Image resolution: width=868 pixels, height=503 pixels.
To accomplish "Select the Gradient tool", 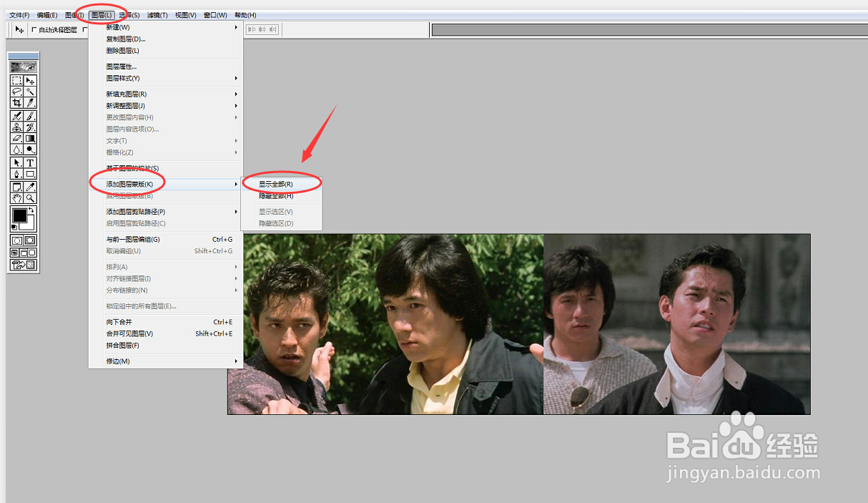I will click(x=31, y=138).
